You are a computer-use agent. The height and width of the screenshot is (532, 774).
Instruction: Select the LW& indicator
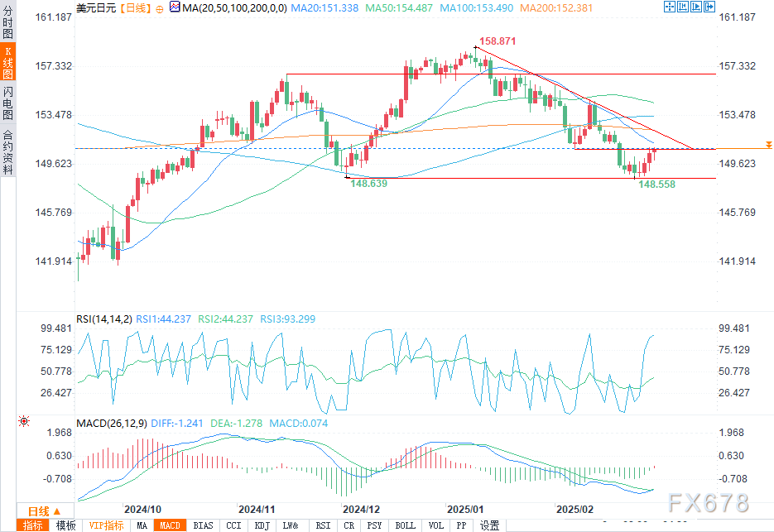pyautogui.click(x=291, y=525)
